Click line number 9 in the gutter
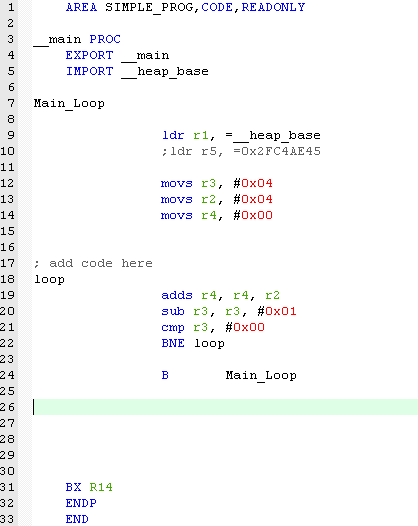 [x=11, y=135]
